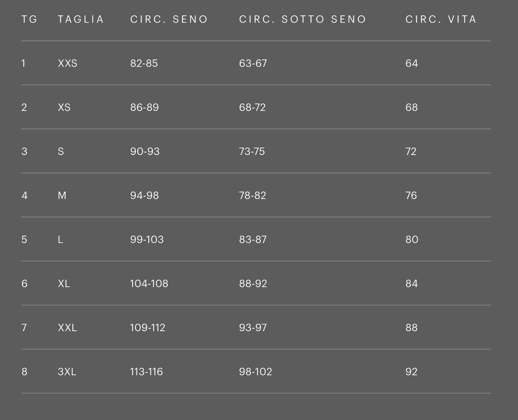Click underbust value 88-92
The height and width of the screenshot is (420, 518).
point(253,283)
